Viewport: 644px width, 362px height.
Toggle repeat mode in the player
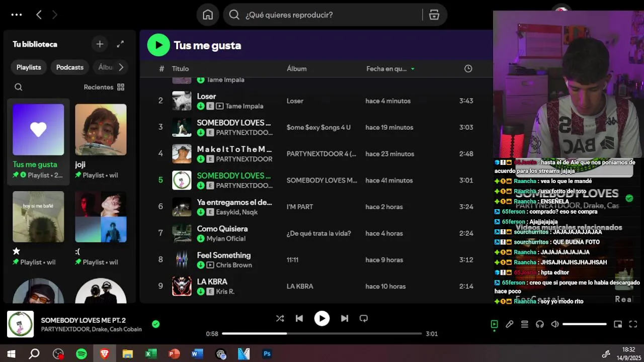click(x=364, y=318)
